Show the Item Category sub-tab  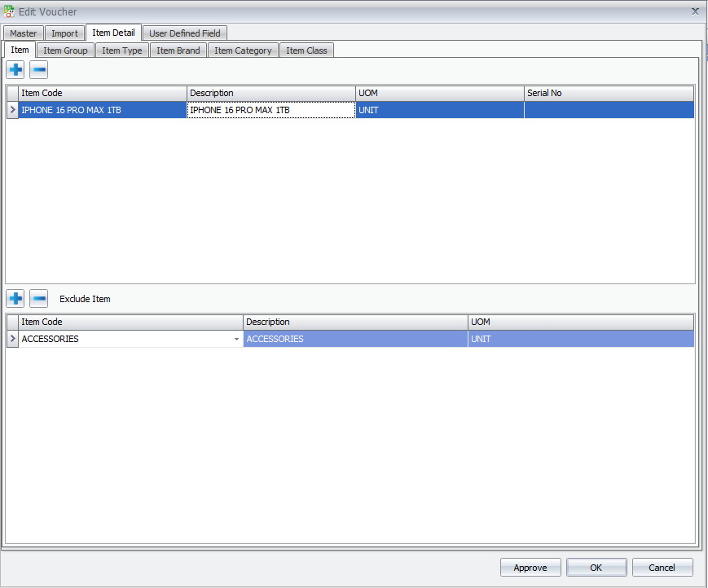pos(243,50)
